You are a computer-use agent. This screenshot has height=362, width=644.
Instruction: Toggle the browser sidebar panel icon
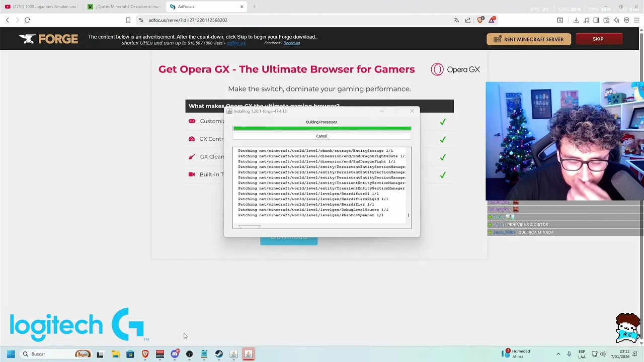click(596, 20)
